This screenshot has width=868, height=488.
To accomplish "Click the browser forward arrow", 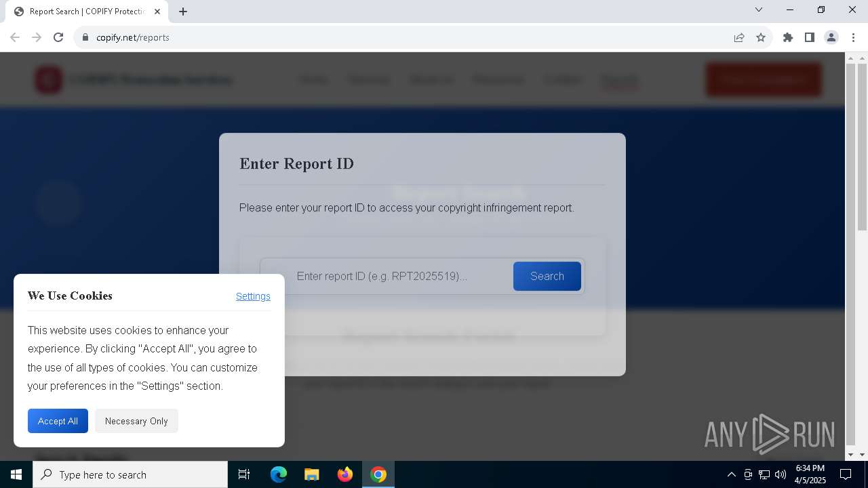I will (x=37, y=37).
